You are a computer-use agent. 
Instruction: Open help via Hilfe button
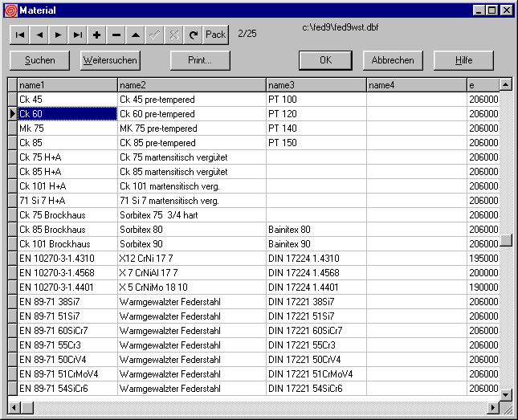point(463,60)
